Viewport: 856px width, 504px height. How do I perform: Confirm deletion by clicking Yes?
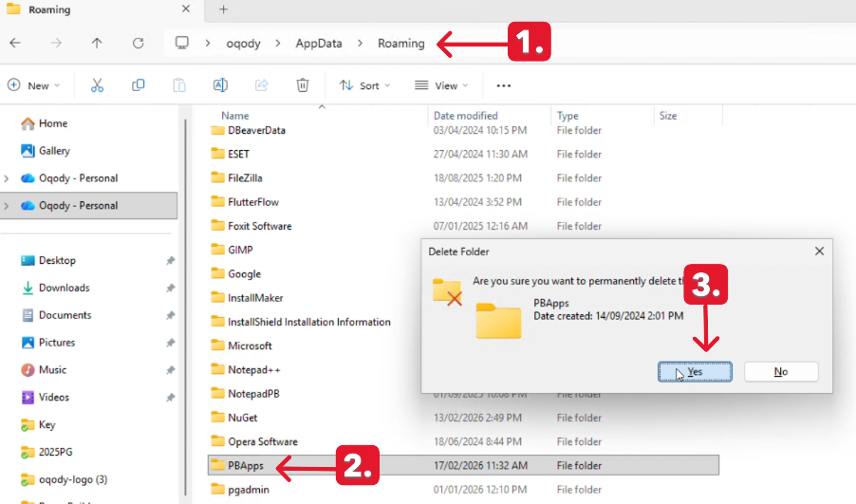[695, 372]
